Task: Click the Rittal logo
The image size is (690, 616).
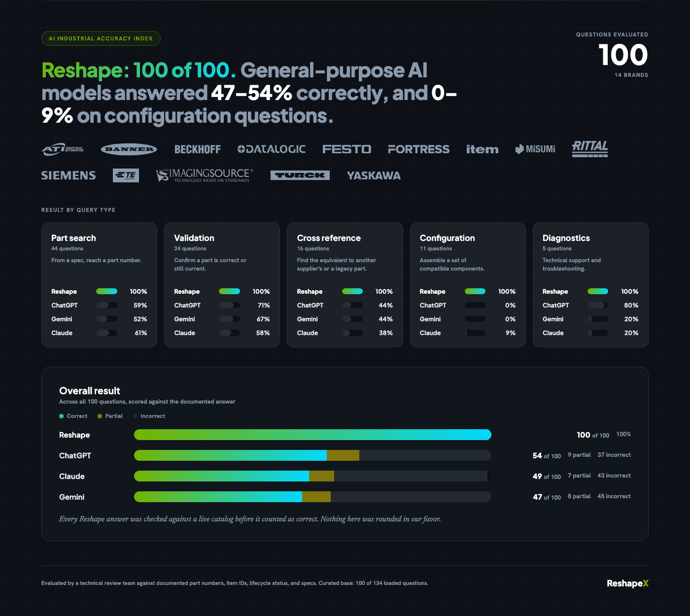Action: [590, 149]
